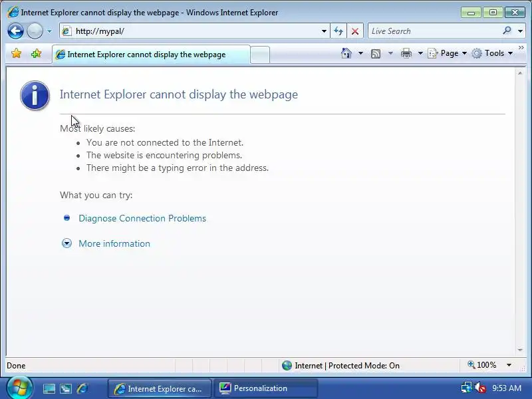Expand the Feeds dropdown arrow
Viewport: 532px width, 399px height.
pos(390,53)
